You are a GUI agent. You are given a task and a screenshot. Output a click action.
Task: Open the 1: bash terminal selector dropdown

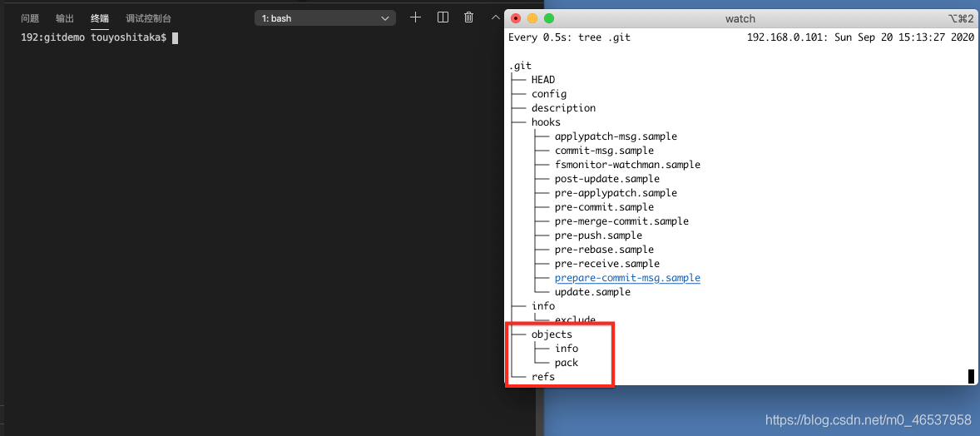[325, 18]
